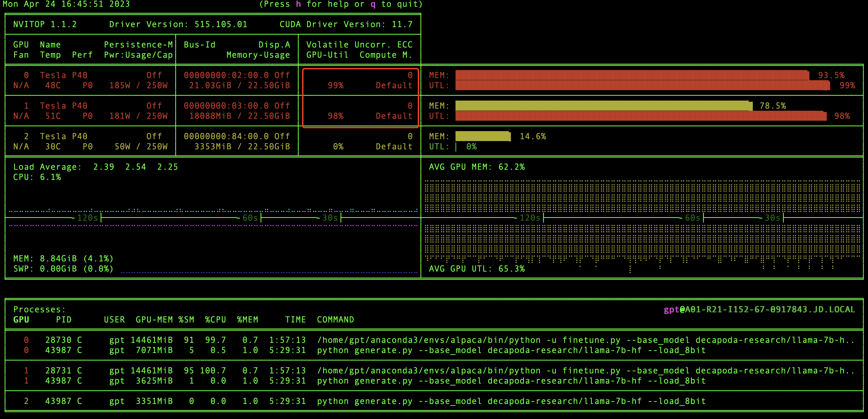Click the TIME column header
Image resolution: width=868 pixels, height=419 pixels.
(295, 320)
